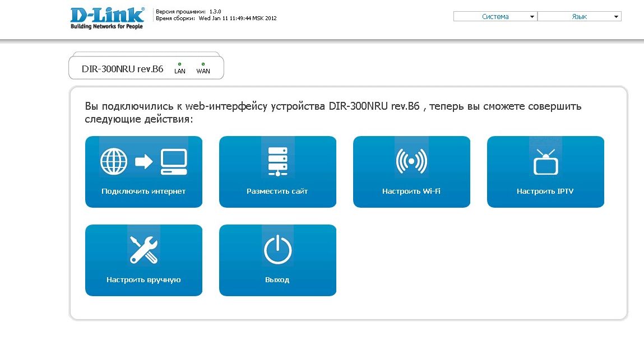Viewport: 644px width, 360px height.
Task: Log out using the Выход label
Action: click(x=277, y=280)
